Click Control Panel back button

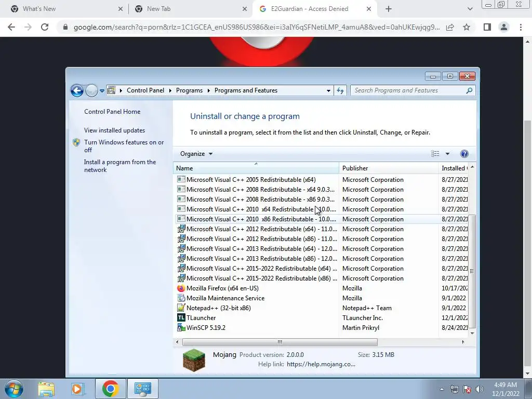[77, 90]
